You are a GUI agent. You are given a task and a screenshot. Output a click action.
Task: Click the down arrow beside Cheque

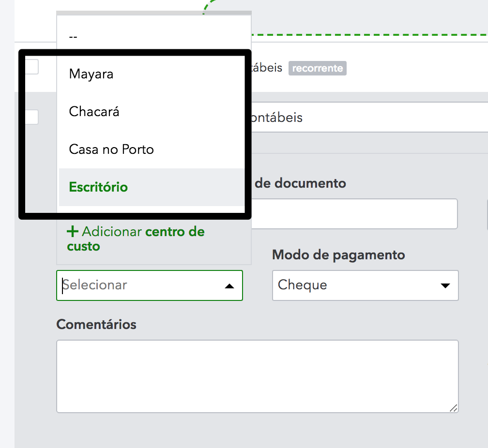point(445,286)
